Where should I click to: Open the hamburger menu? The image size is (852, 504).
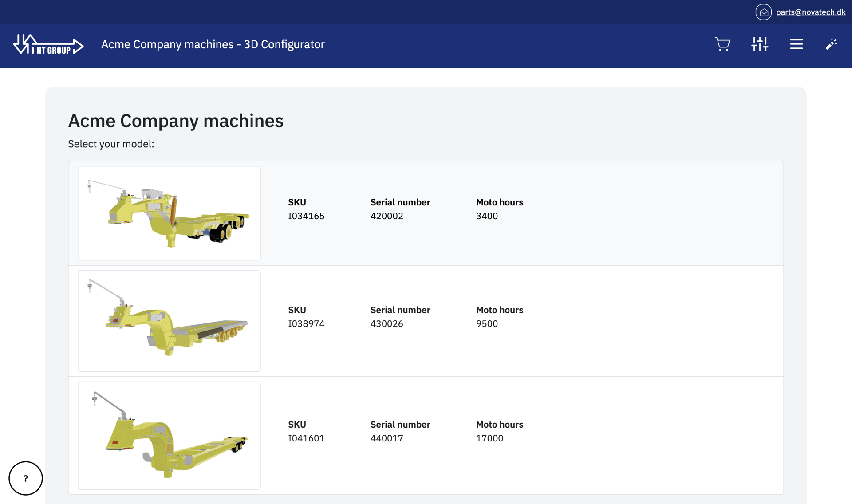point(797,44)
